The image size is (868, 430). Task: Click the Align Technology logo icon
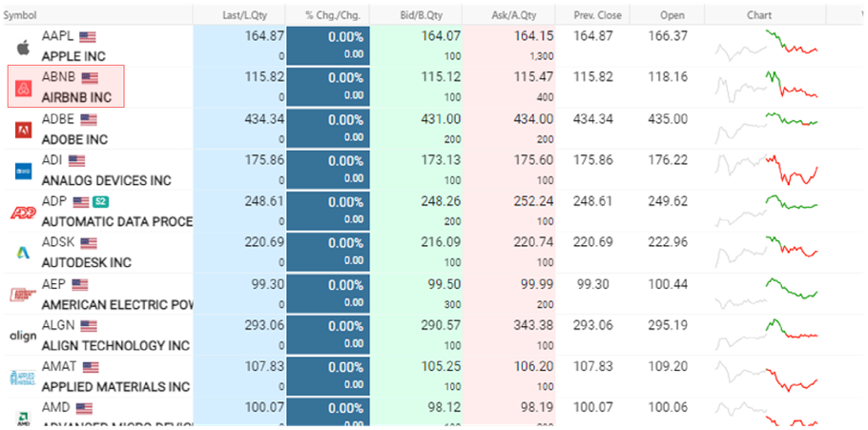(22, 336)
